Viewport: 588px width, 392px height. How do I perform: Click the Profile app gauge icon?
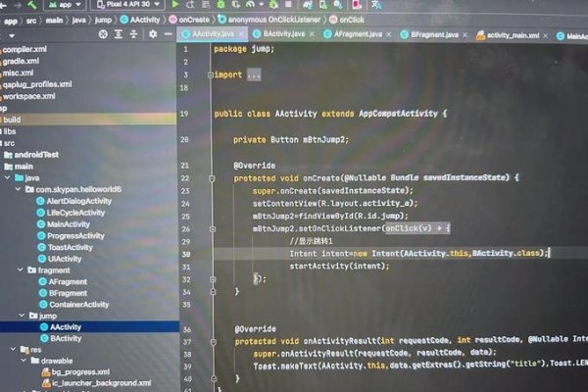(250, 5)
